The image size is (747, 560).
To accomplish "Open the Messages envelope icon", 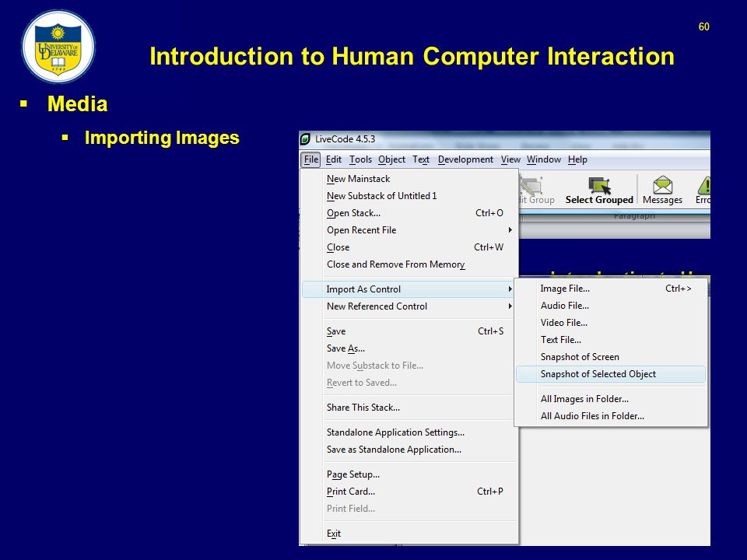I will click(662, 185).
